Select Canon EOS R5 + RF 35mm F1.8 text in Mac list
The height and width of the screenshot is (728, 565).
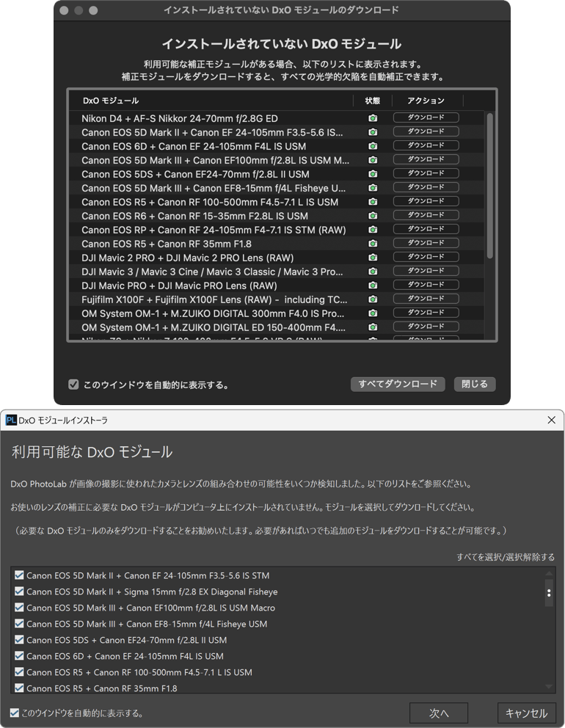pos(167,244)
